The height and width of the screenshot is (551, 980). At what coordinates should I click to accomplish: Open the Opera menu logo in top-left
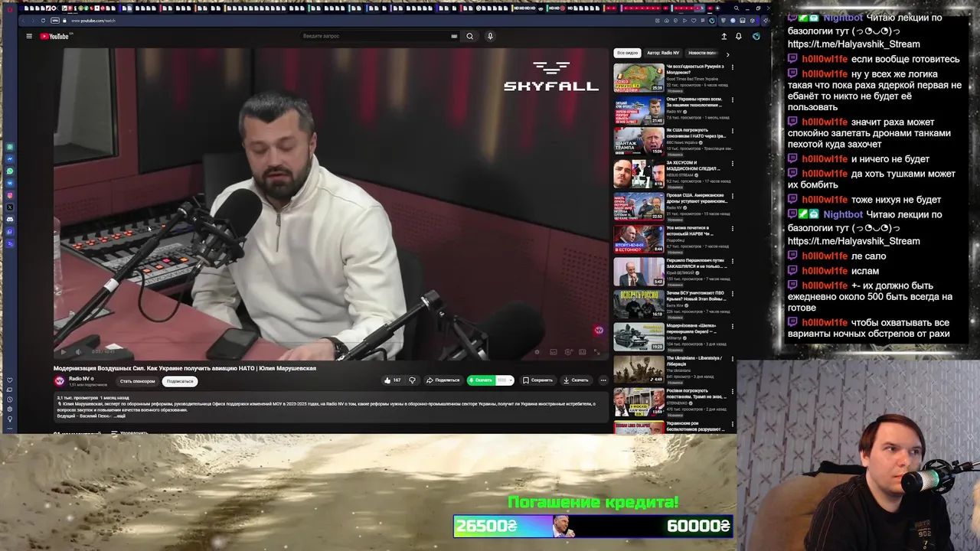(9, 8)
